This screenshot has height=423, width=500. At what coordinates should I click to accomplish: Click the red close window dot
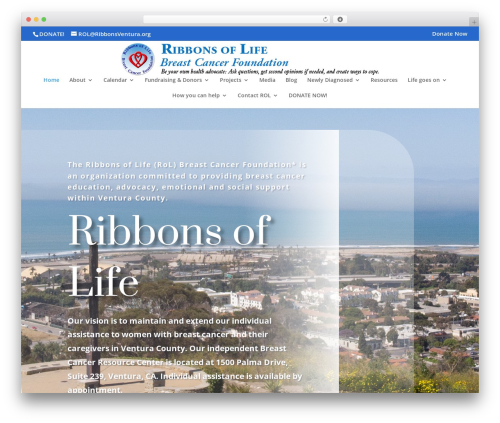coord(29,19)
